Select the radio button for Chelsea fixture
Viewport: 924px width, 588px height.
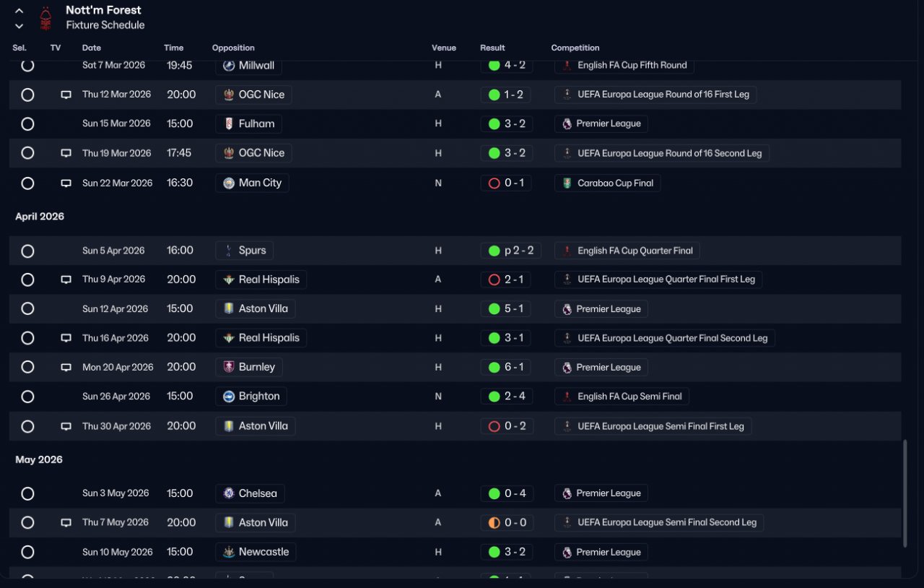pos(27,493)
